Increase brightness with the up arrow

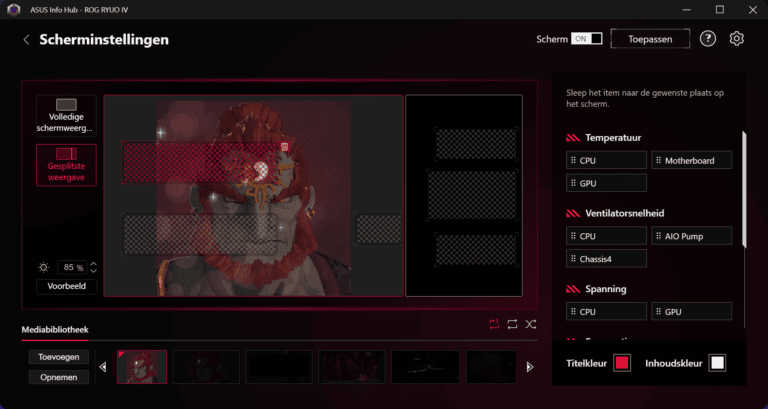point(93,264)
